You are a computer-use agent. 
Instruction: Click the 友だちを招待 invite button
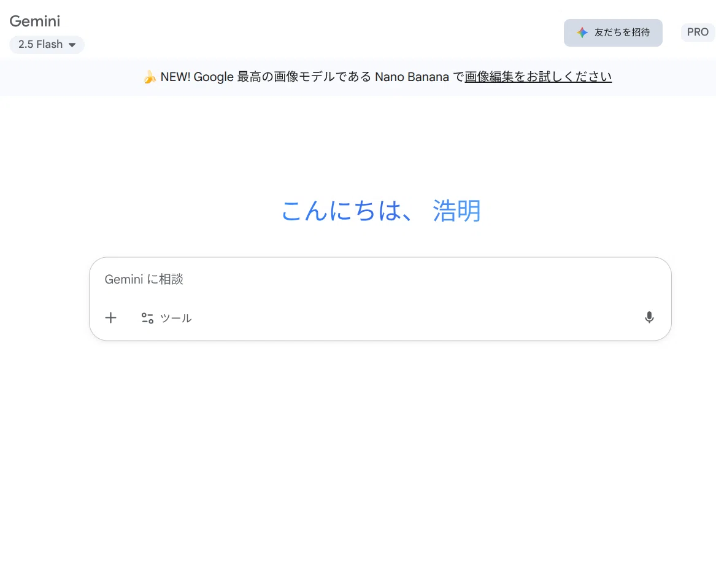click(x=613, y=33)
